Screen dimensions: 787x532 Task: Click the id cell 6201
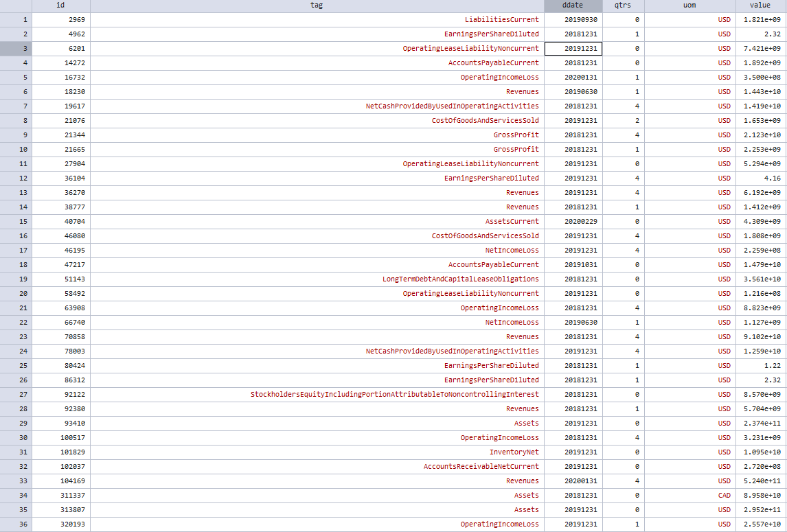60,49
